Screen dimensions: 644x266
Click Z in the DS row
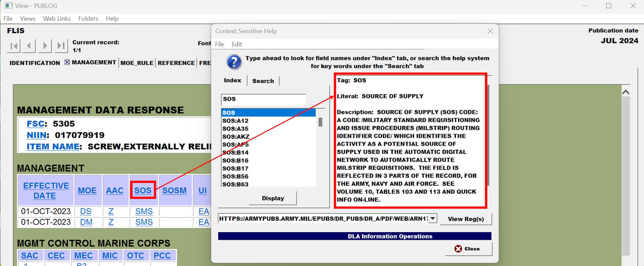pos(111,211)
